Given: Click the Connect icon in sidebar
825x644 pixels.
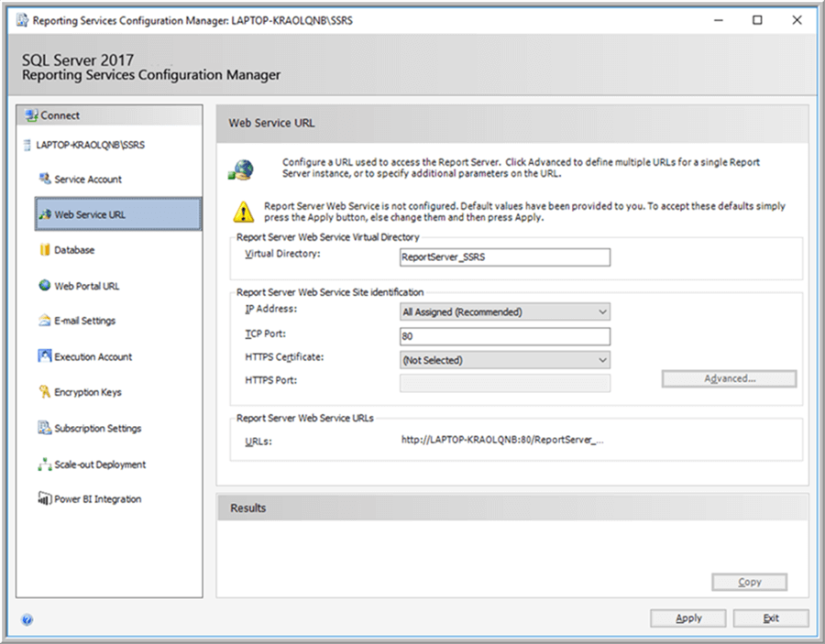Looking at the screenshot, I should point(31,115).
